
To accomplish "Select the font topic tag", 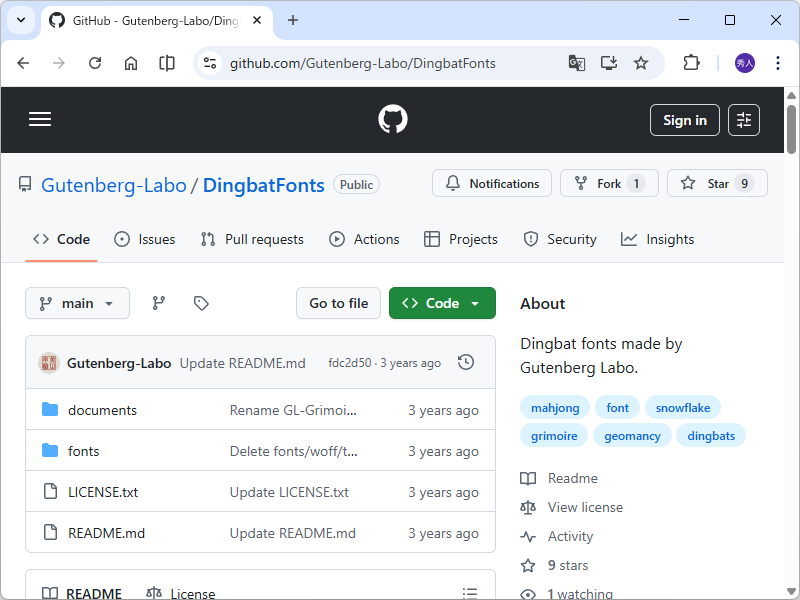I will click(617, 408).
